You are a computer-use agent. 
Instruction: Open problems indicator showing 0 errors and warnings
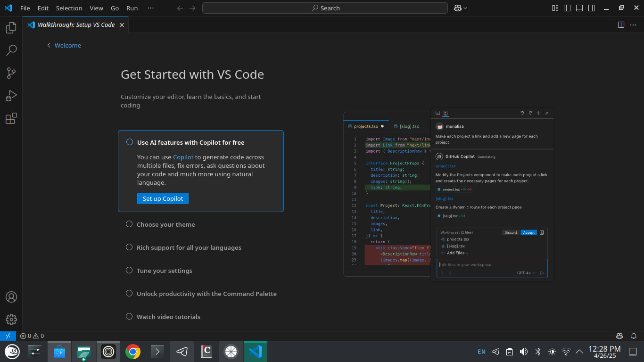point(32,336)
